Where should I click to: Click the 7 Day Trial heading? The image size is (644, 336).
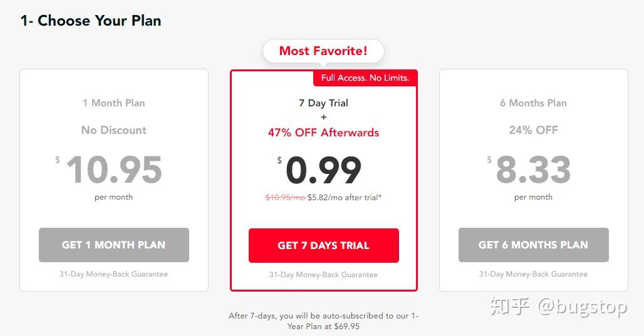pos(323,103)
